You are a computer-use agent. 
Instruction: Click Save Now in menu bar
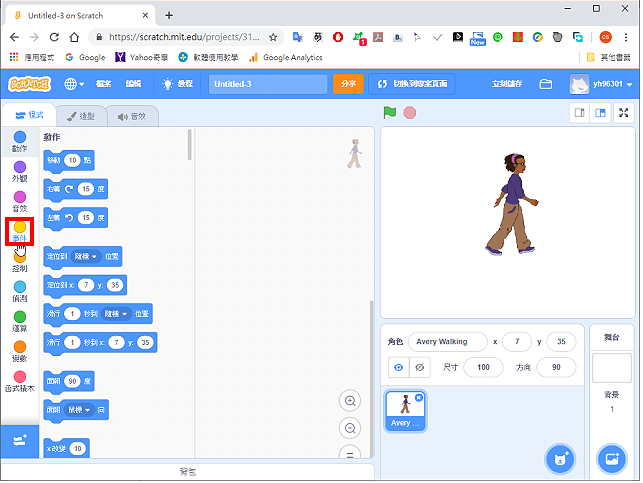pos(507,84)
